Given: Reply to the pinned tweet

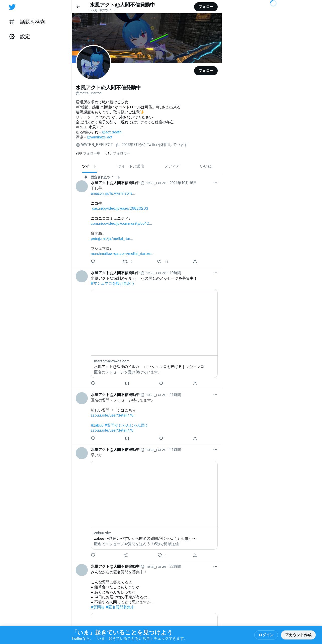Looking at the screenshot, I should 93,262.
